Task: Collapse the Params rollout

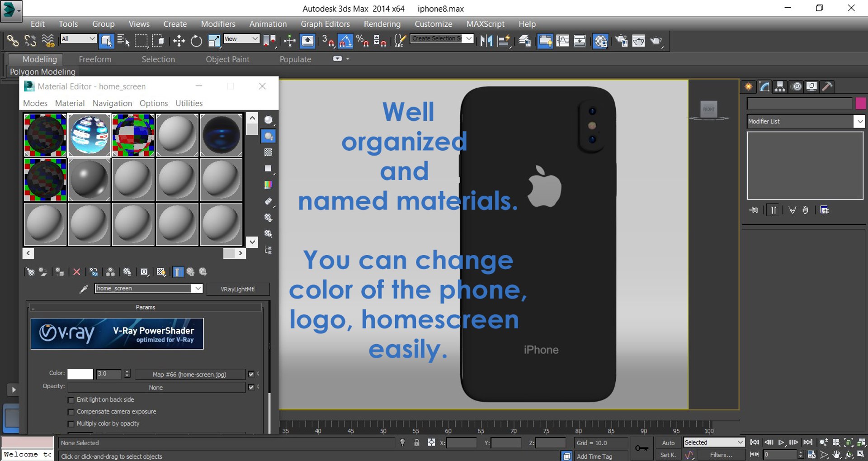Action: point(146,307)
